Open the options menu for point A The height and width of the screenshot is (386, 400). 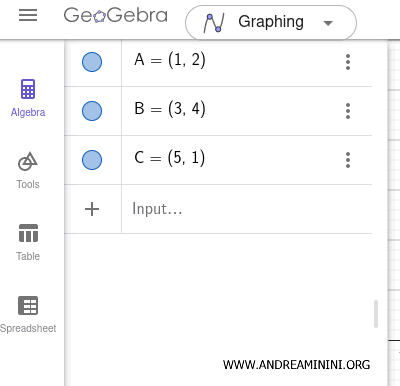point(348,62)
